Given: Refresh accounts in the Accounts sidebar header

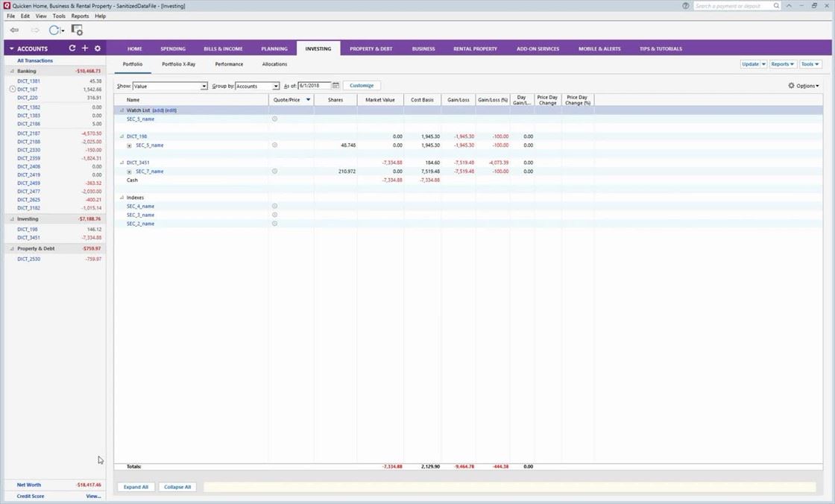Looking at the screenshot, I should pos(72,48).
